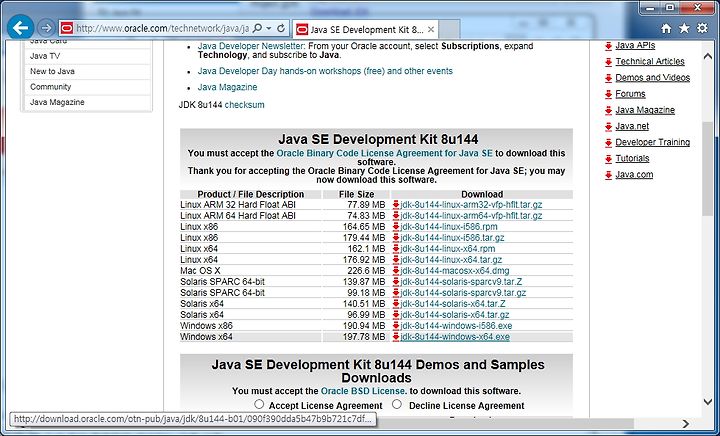Open Java Magazine link in bullet list
Image resolution: width=720 pixels, height=436 pixels.
227,87
